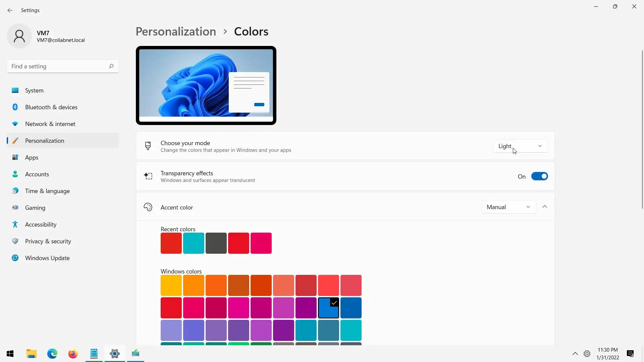Click Personalization breadcrumb link
The width and height of the screenshot is (644, 362).
pos(176,32)
